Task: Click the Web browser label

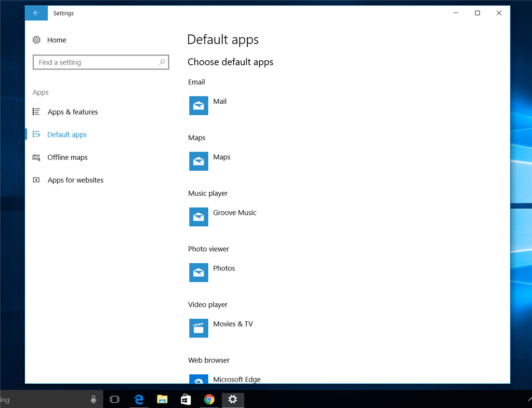Action: [x=209, y=360]
